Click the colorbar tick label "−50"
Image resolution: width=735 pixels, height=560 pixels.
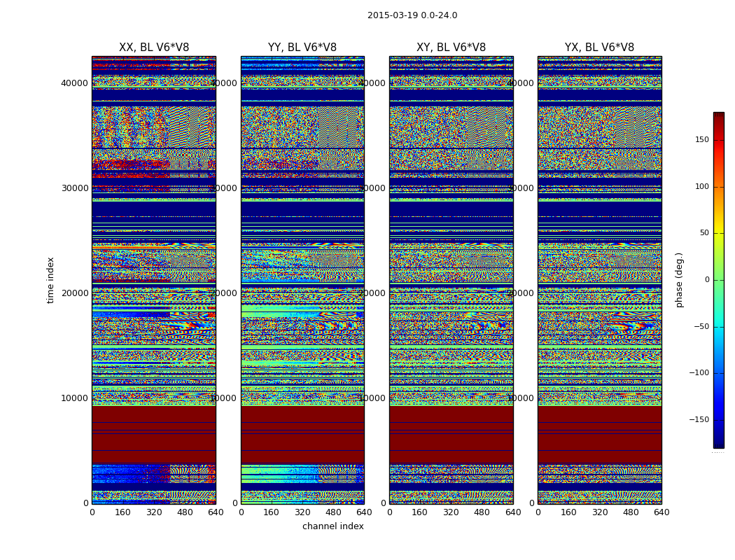click(x=701, y=327)
